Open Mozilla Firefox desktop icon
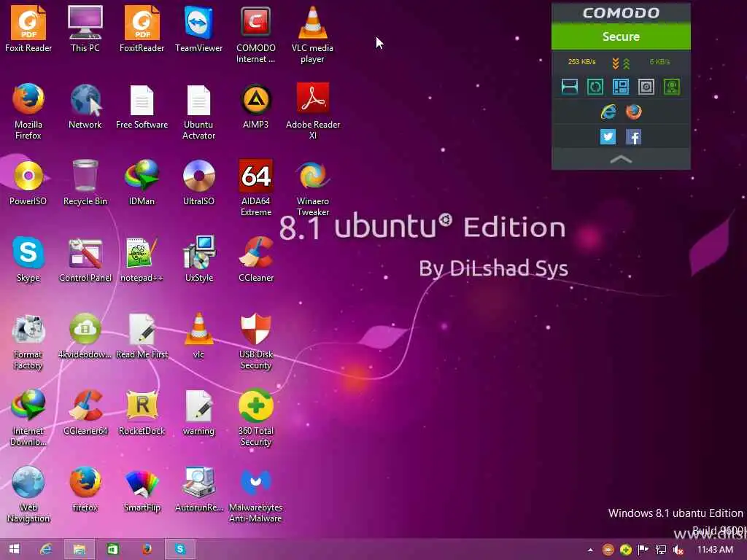The image size is (747, 560). [x=28, y=111]
